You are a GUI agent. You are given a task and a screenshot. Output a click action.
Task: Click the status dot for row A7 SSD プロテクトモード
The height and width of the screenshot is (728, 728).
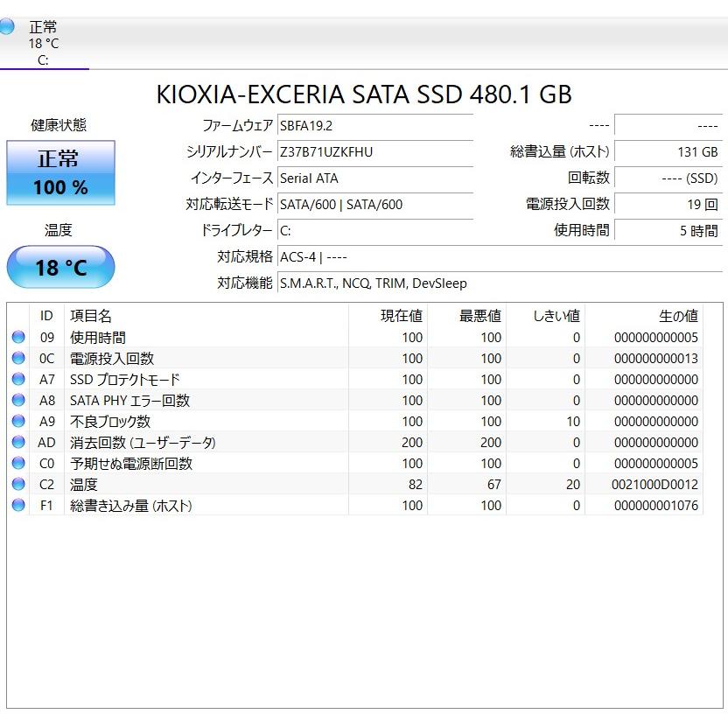(x=18, y=379)
